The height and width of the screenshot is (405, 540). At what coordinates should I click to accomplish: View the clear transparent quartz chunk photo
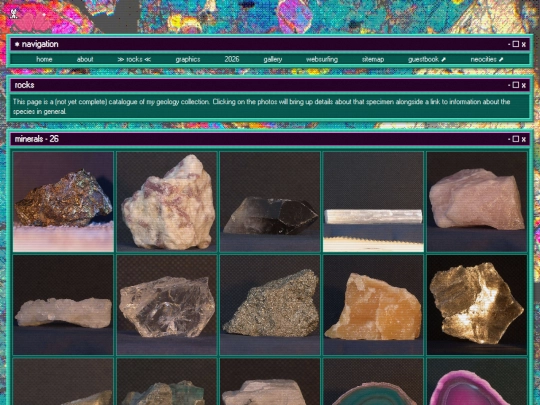[x=167, y=305]
